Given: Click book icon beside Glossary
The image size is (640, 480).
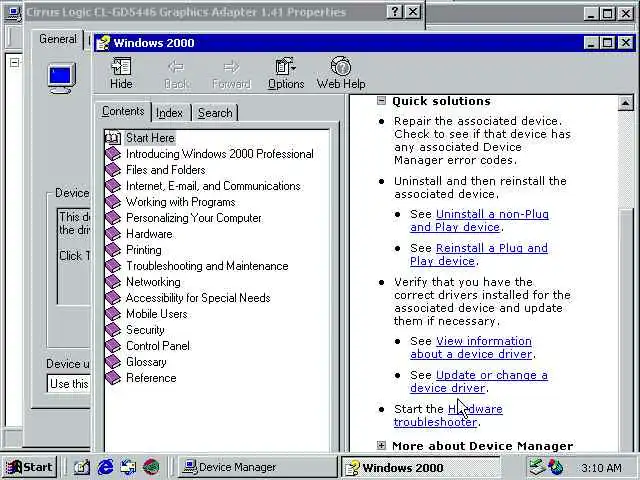Looking at the screenshot, I should point(113,362).
